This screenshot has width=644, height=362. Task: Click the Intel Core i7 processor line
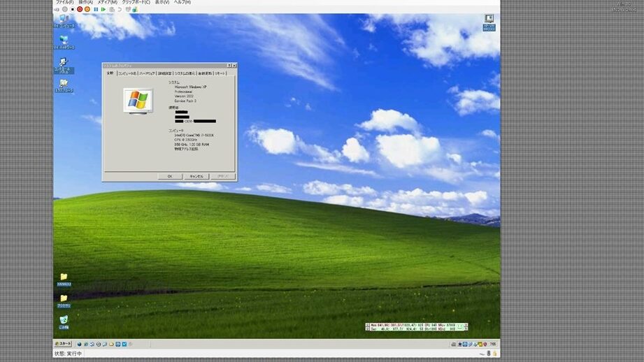pos(194,135)
